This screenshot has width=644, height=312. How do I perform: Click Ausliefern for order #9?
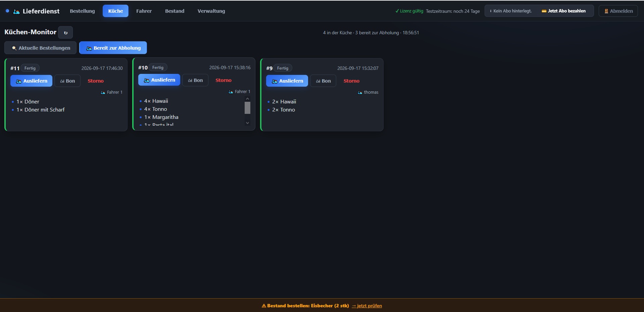(287, 81)
